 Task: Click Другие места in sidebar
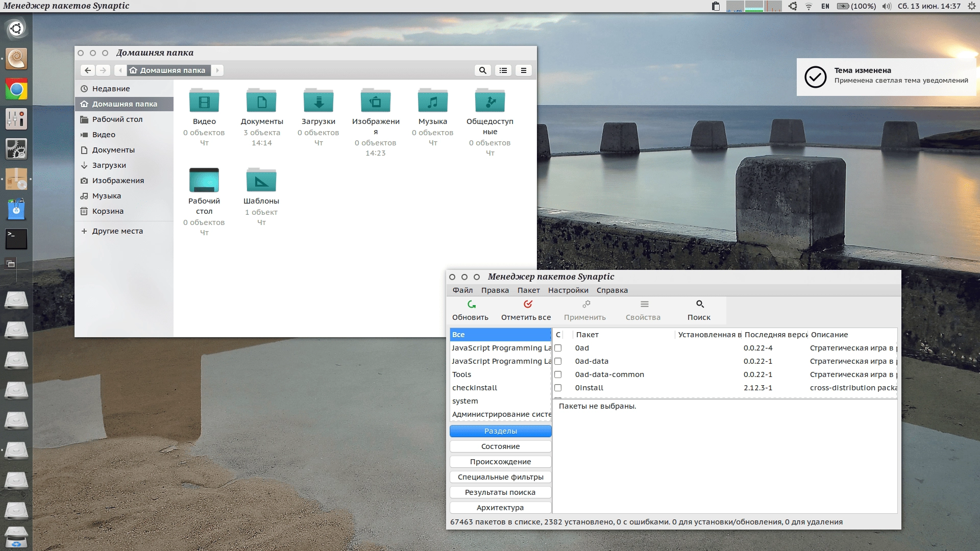125,231
